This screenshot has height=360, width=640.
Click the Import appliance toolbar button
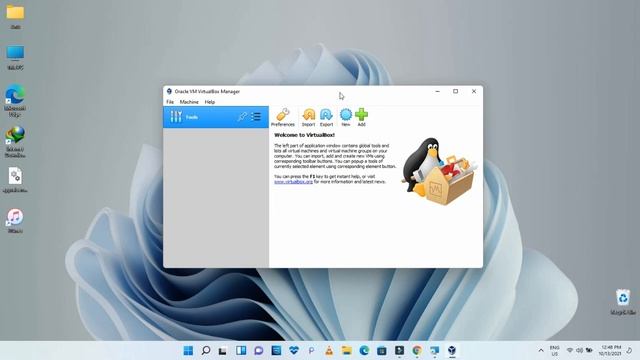(309, 117)
